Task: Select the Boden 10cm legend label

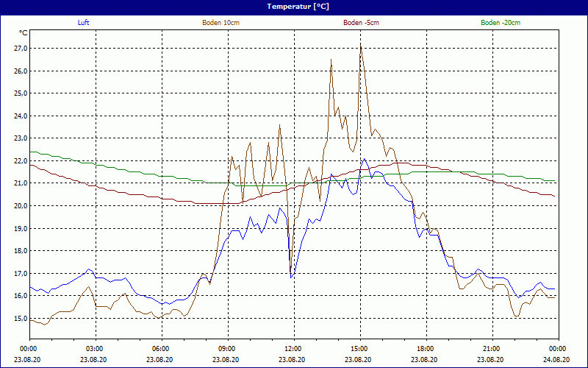Action: [220, 23]
